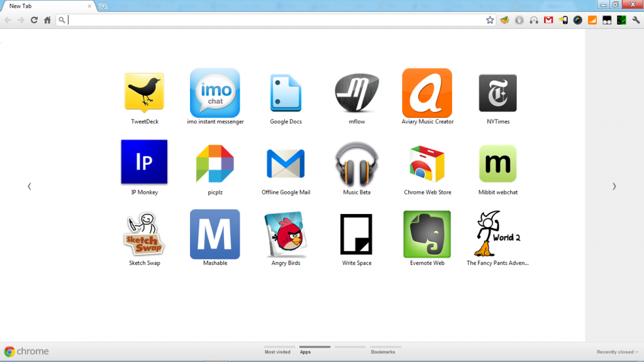Viewport: 644px width, 362px height.
Task: Go back with the back arrow
Action: (x=8, y=20)
